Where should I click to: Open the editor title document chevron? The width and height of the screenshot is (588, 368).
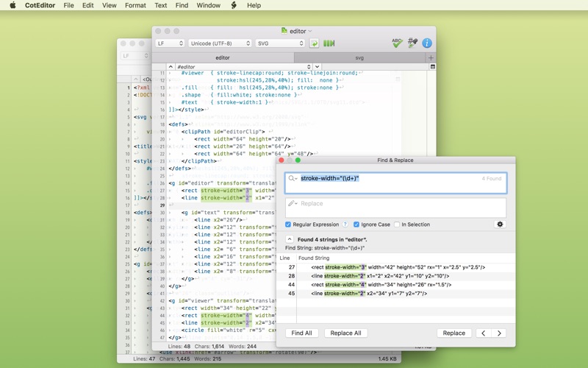click(x=310, y=31)
